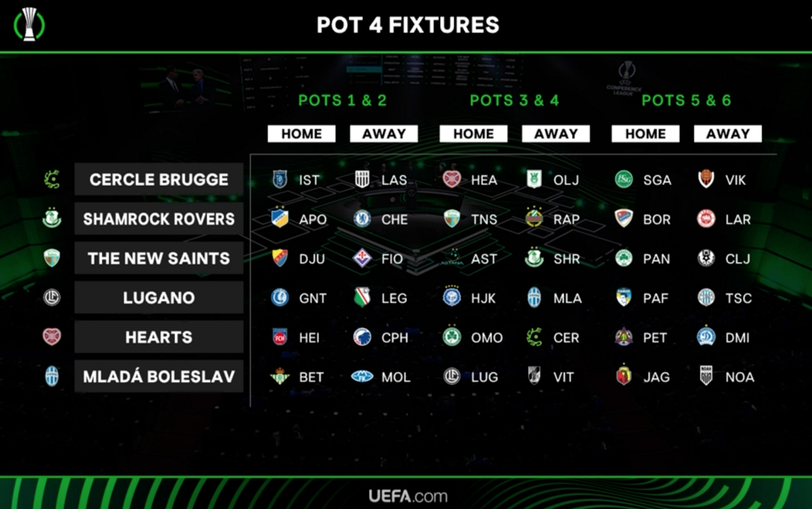Screen dimensions: 812x509
Task: Select the Lugano team row label
Action: 159,298
